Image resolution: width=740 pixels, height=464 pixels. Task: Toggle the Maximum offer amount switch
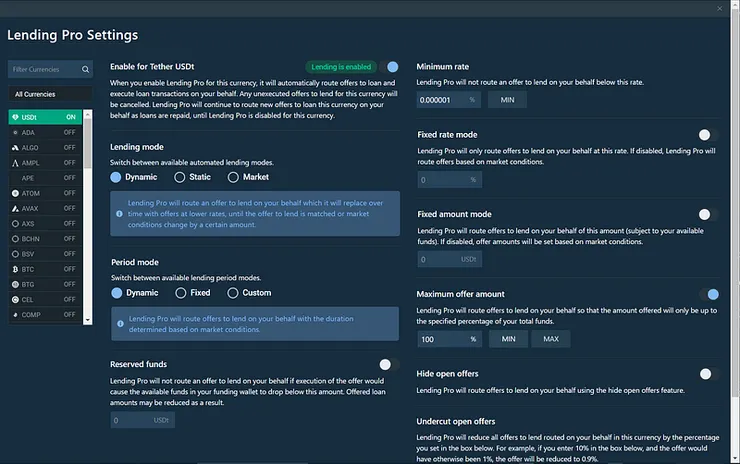click(709, 295)
